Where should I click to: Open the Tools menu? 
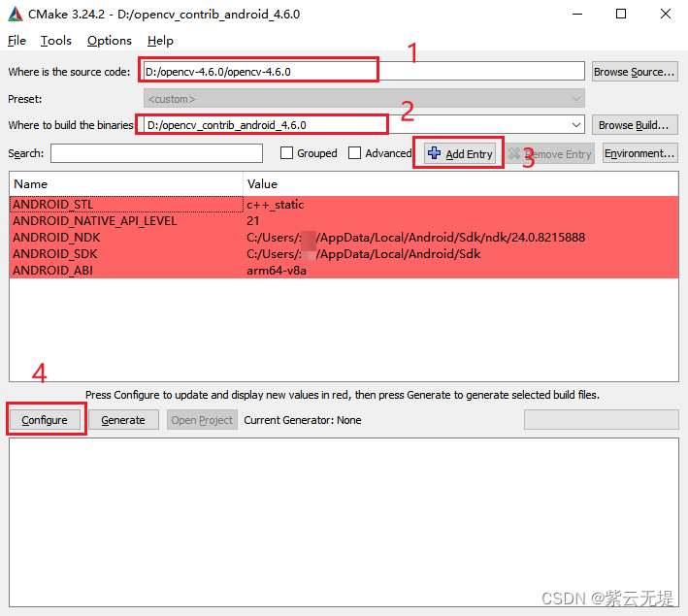pyautogui.click(x=55, y=41)
